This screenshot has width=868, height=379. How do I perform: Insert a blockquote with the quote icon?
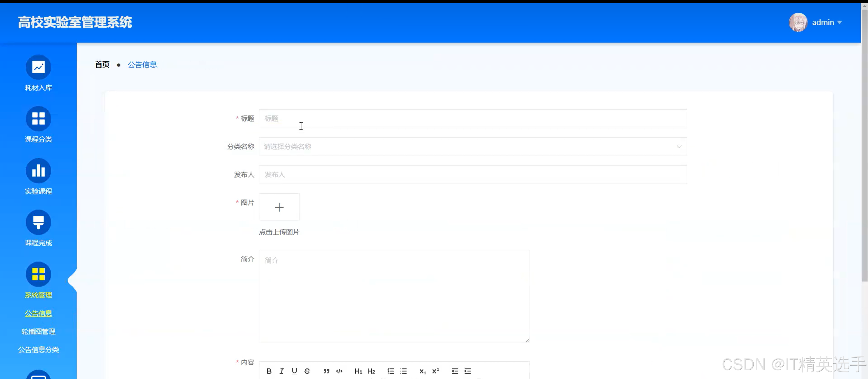pyautogui.click(x=326, y=371)
